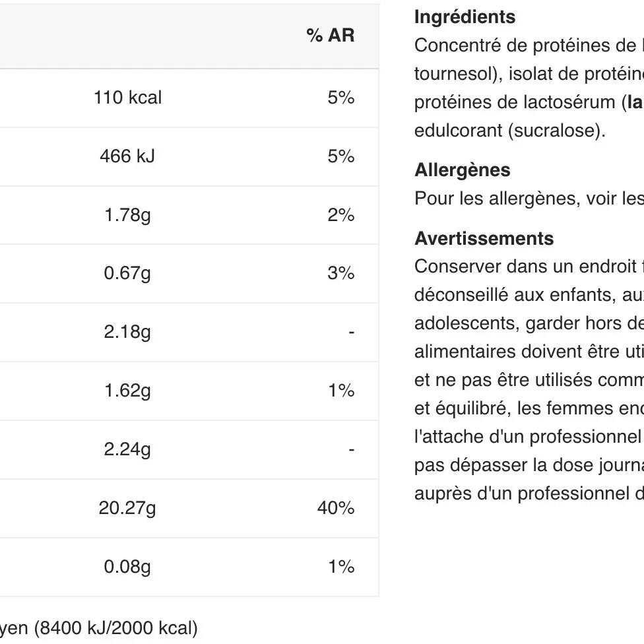Click the 466 kJ energy value
644x644 pixels.
pos(127,156)
